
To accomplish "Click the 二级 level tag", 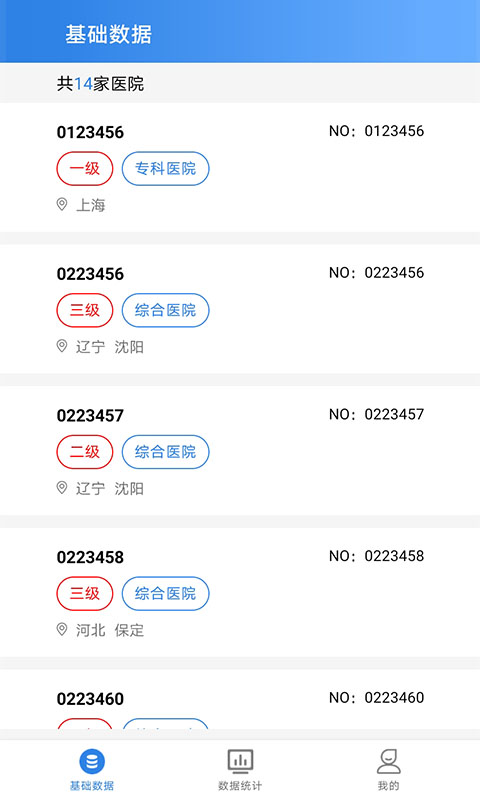I will tap(85, 452).
